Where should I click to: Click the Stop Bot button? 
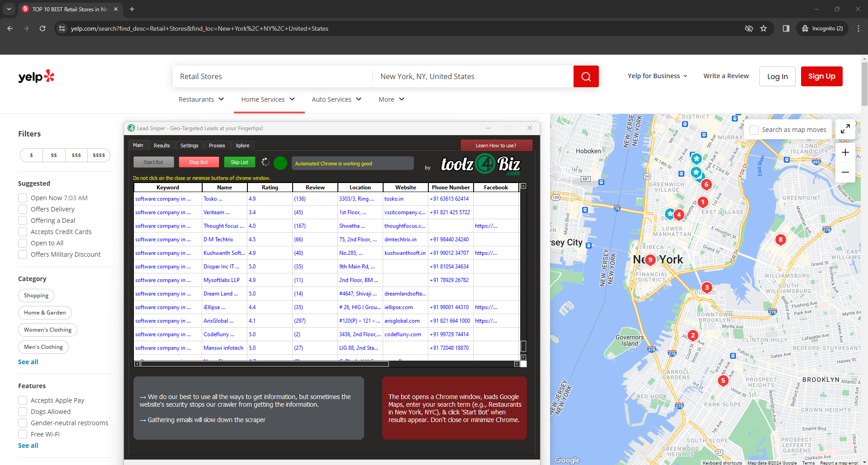(199, 162)
